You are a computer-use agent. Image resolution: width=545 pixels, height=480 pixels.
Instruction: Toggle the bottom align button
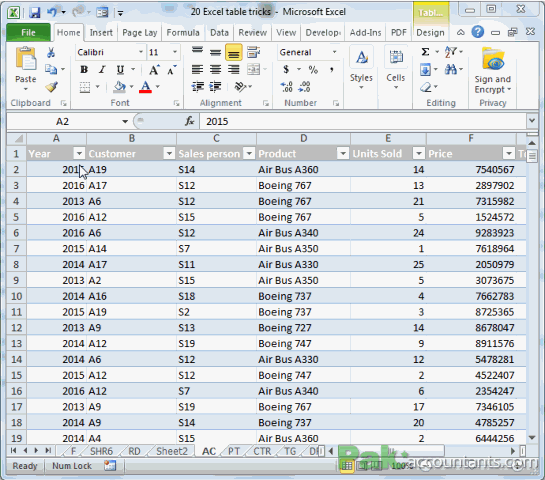(234, 52)
